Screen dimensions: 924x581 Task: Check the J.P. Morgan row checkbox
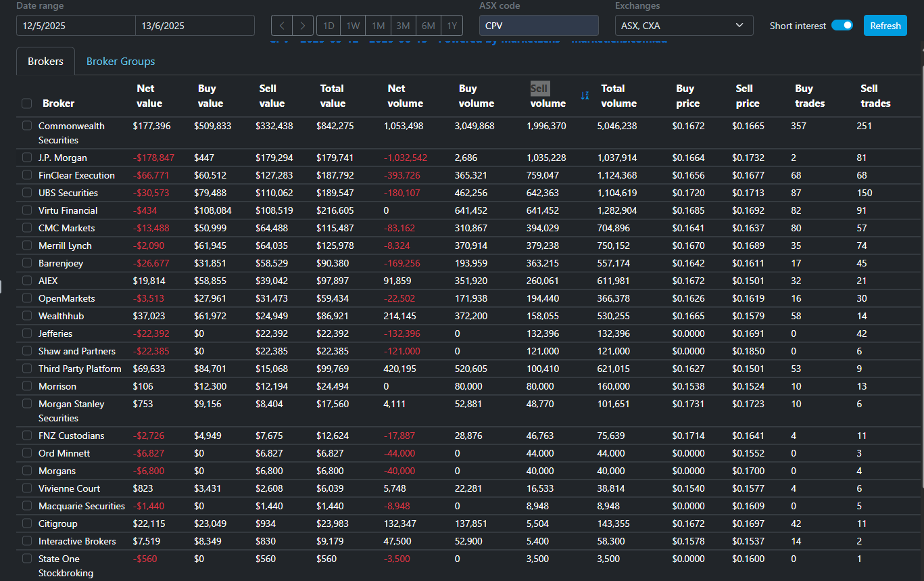[27, 158]
